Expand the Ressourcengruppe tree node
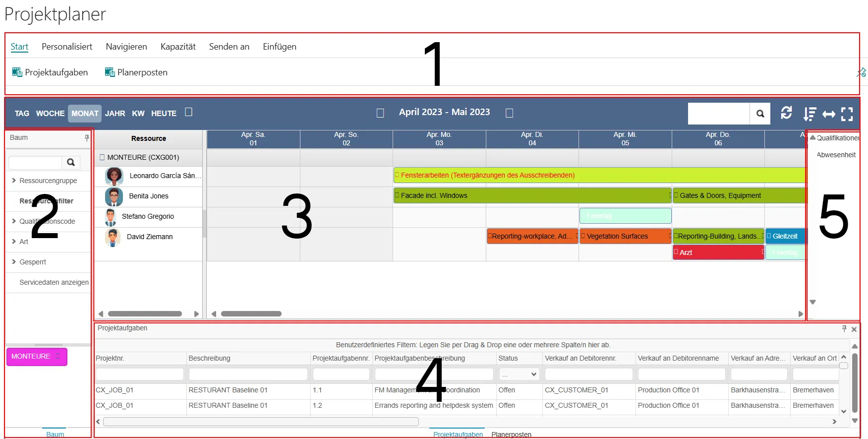 pyautogui.click(x=14, y=181)
